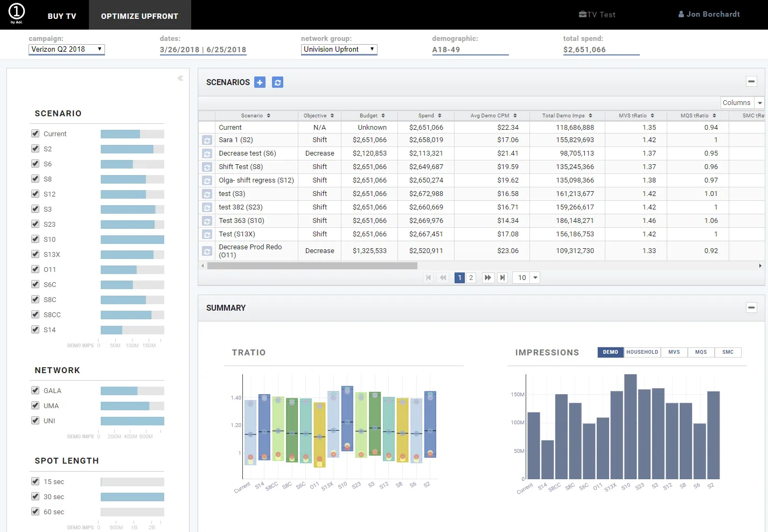Toggle the S12 scenario checkbox
The image size is (768, 532).
(36, 194)
